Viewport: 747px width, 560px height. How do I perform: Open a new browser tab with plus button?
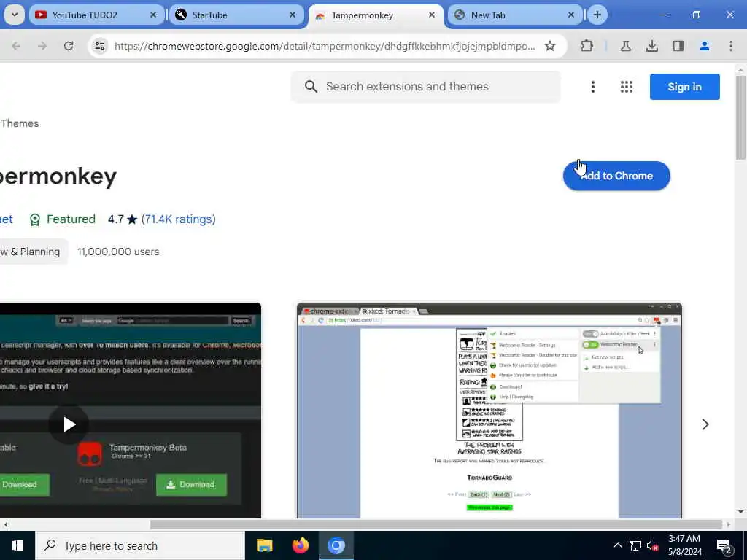597,15
